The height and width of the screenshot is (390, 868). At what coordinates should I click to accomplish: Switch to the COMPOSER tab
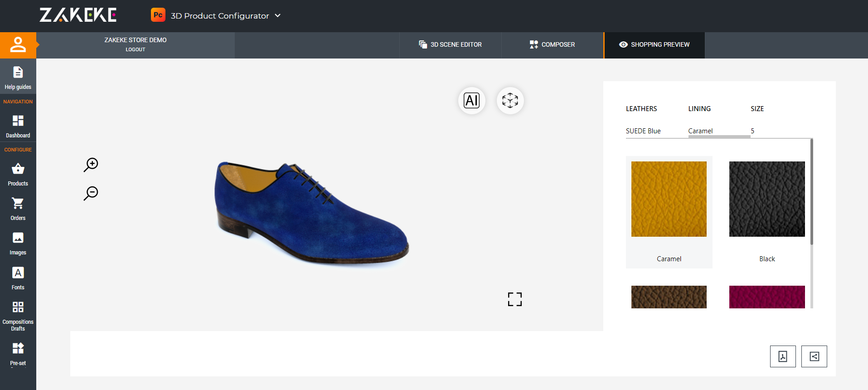pos(552,45)
